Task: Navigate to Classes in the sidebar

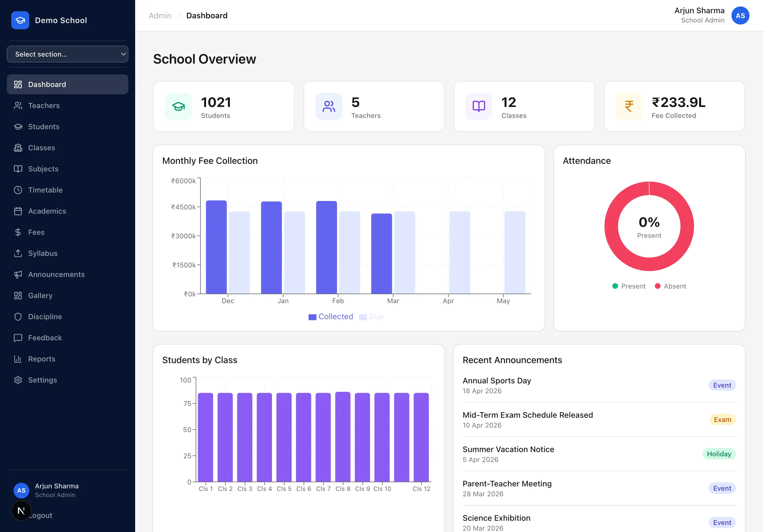Action: (x=68, y=148)
